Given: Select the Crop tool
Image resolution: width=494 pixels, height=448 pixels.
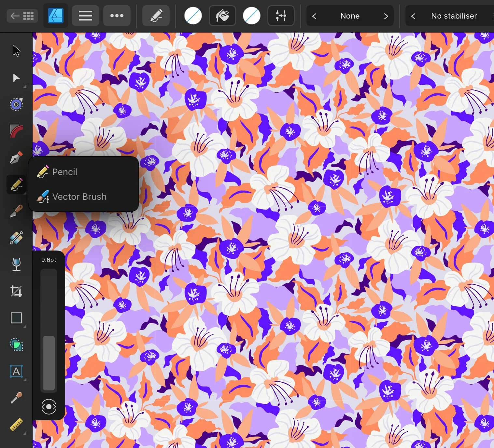Looking at the screenshot, I should [16, 291].
